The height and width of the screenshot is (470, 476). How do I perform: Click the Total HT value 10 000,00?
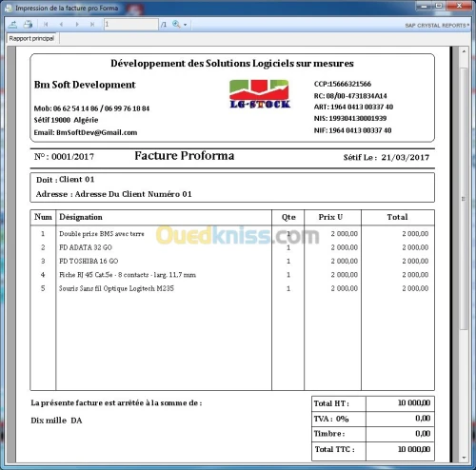[414, 403]
